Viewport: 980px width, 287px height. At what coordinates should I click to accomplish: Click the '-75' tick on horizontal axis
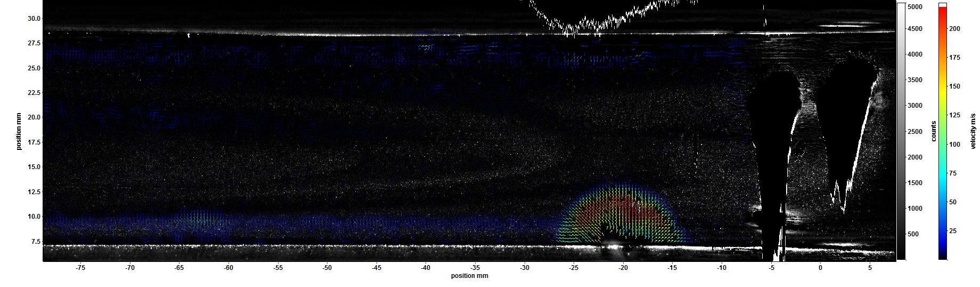(x=80, y=268)
